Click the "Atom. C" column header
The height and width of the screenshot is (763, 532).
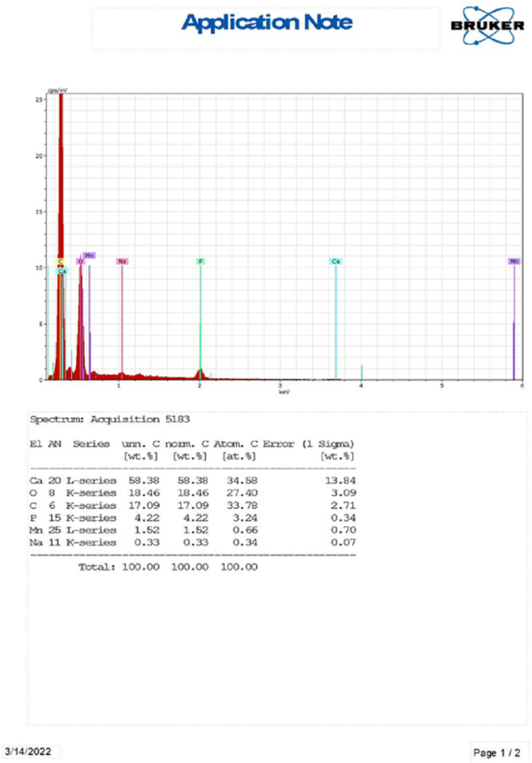click(235, 444)
